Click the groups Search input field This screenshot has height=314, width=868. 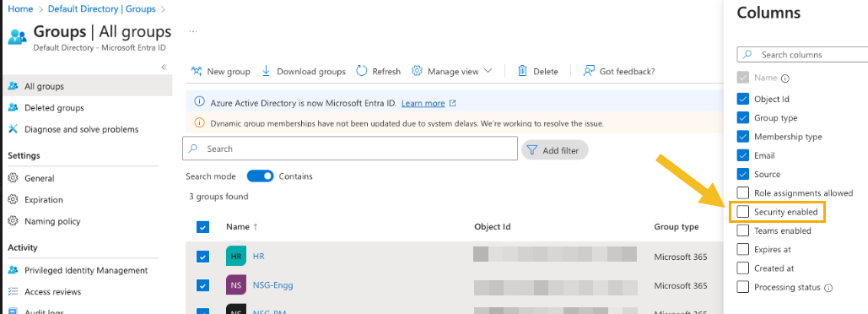coord(350,149)
